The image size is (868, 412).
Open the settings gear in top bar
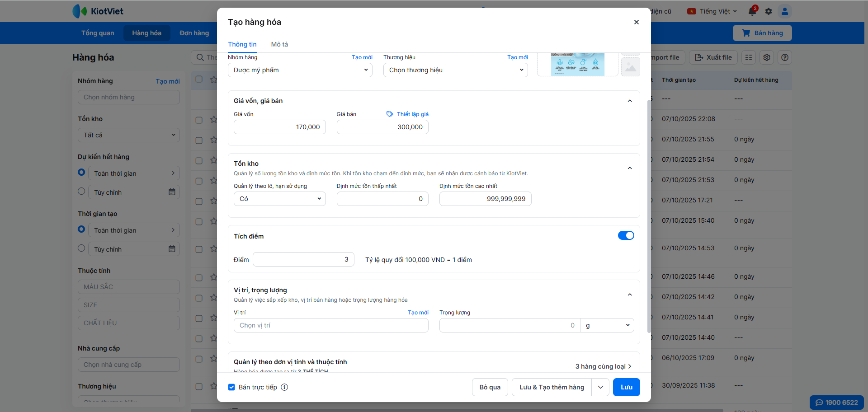click(x=769, y=11)
